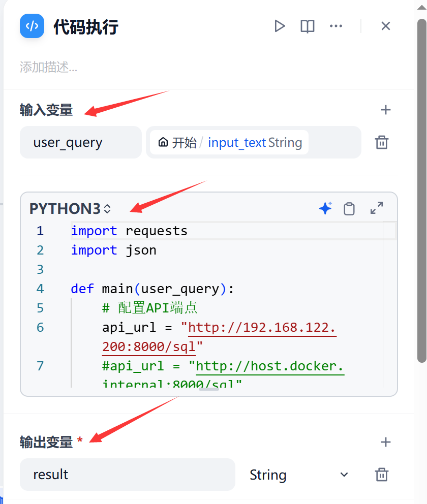Copy the code to clipboard
This screenshot has width=427, height=504.
[x=349, y=208]
